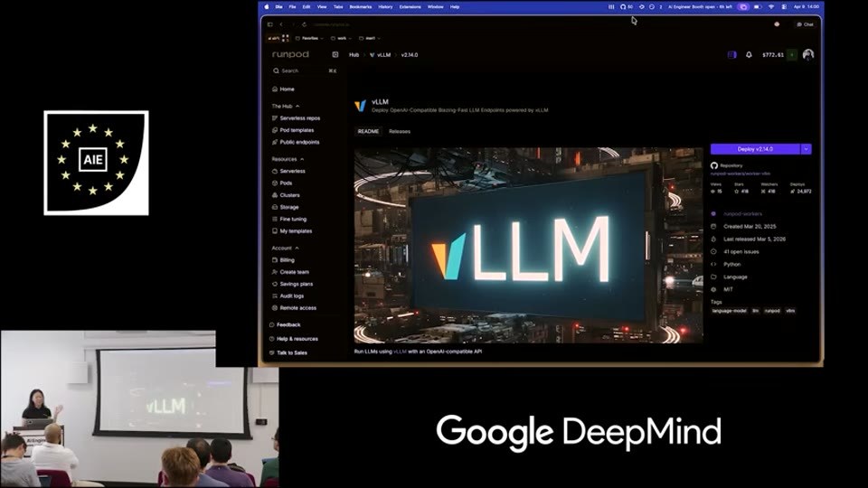Click the Wi-Fi status icon

click(771, 6)
